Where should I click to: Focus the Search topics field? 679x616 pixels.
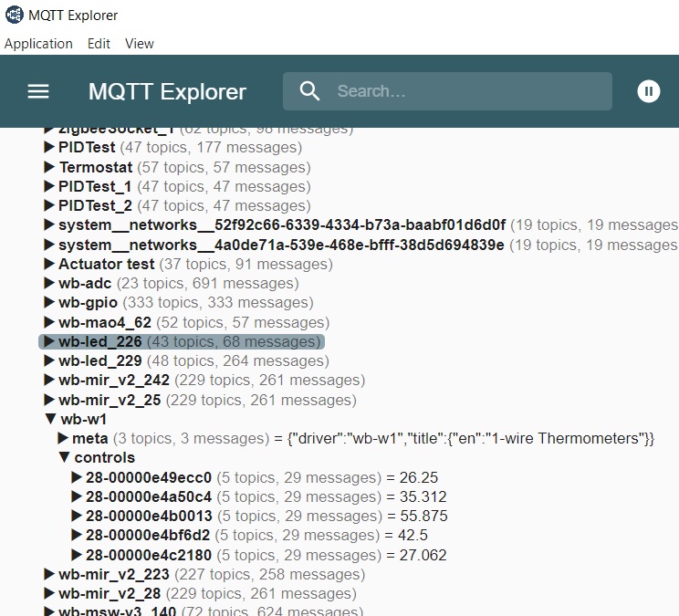click(x=447, y=91)
